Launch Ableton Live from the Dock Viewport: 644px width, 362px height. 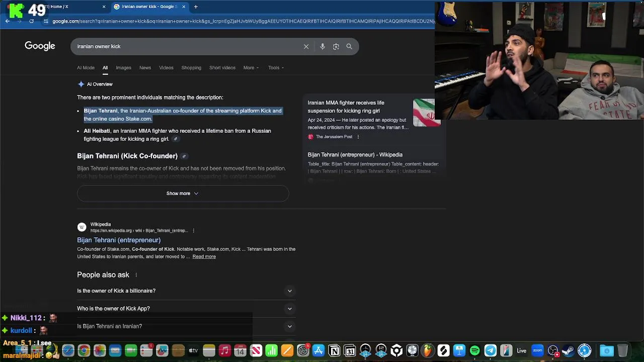pyautogui.click(x=522, y=350)
